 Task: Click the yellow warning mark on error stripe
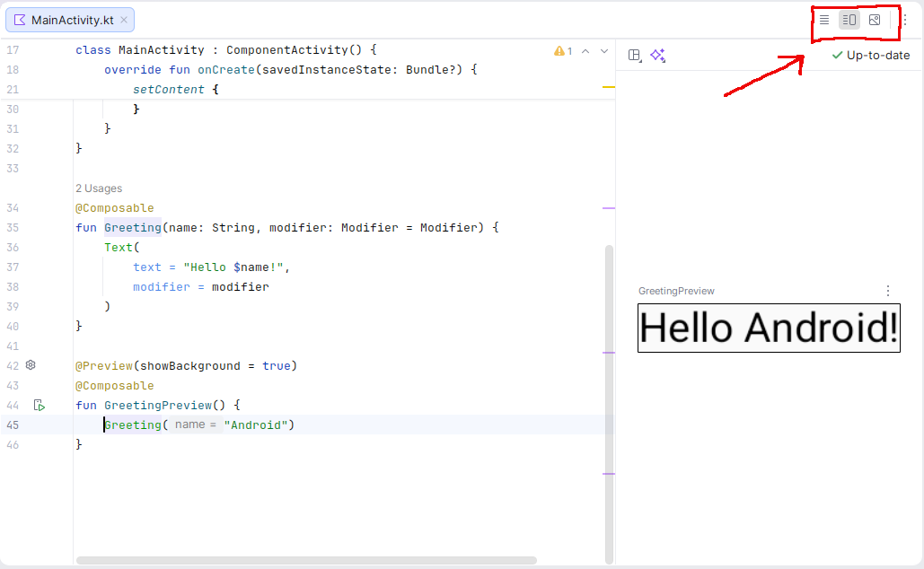coord(609,87)
